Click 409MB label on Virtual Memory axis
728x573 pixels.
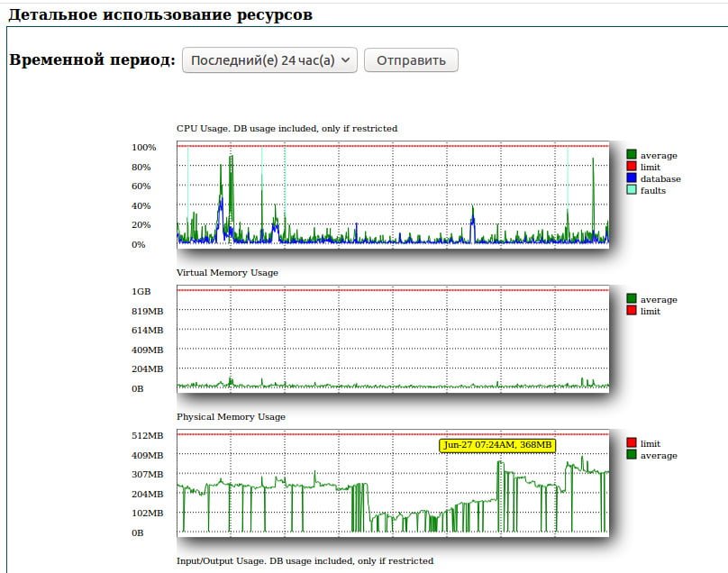coord(147,350)
